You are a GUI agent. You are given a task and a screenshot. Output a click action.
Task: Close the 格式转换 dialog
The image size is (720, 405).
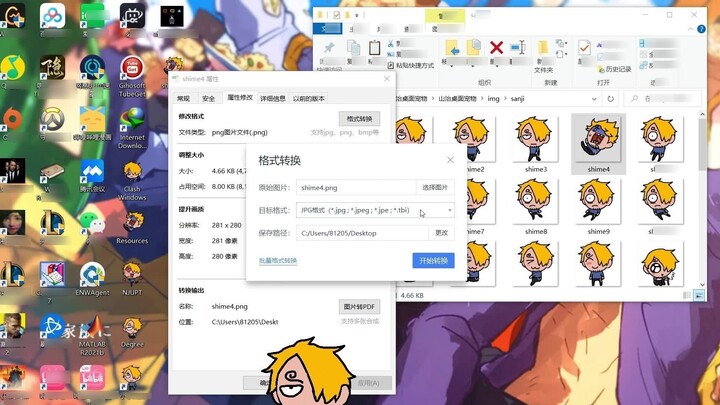point(450,160)
